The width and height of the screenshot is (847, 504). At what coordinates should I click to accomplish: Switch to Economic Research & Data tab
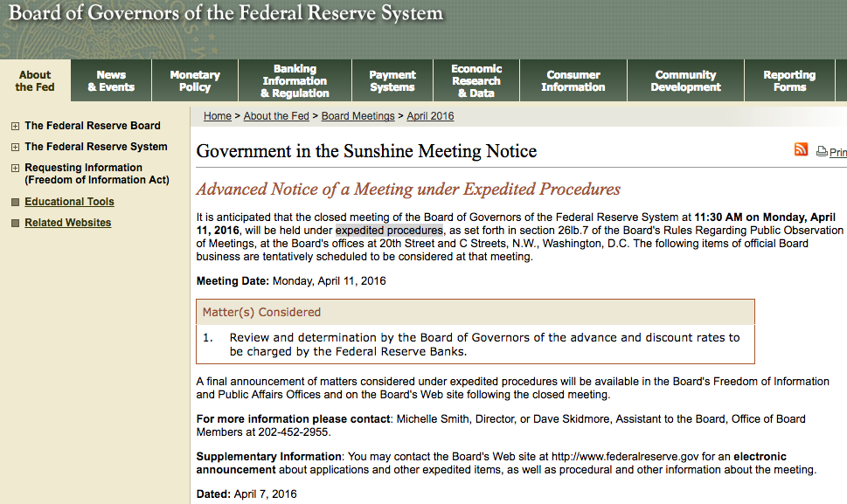pyautogui.click(x=476, y=81)
